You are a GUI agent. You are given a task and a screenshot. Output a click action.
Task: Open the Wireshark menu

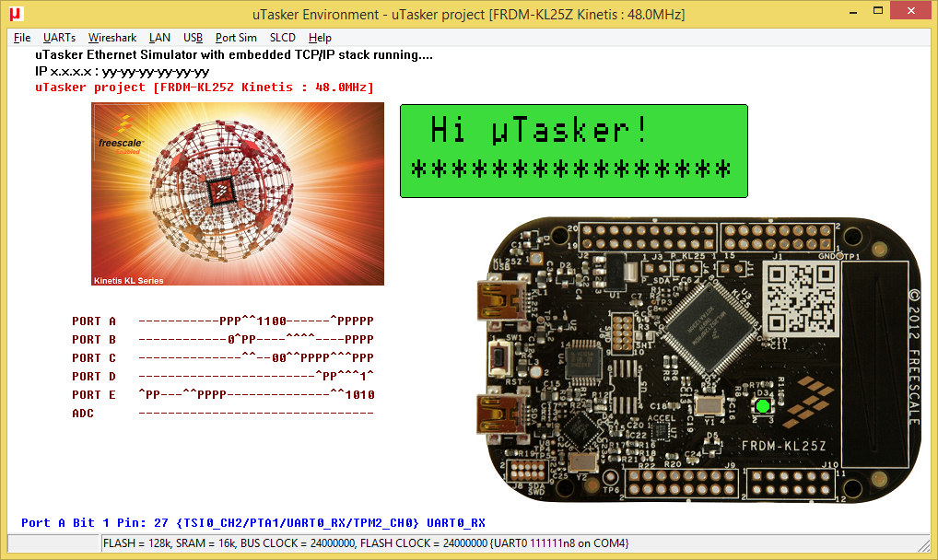(x=112, y=38)
